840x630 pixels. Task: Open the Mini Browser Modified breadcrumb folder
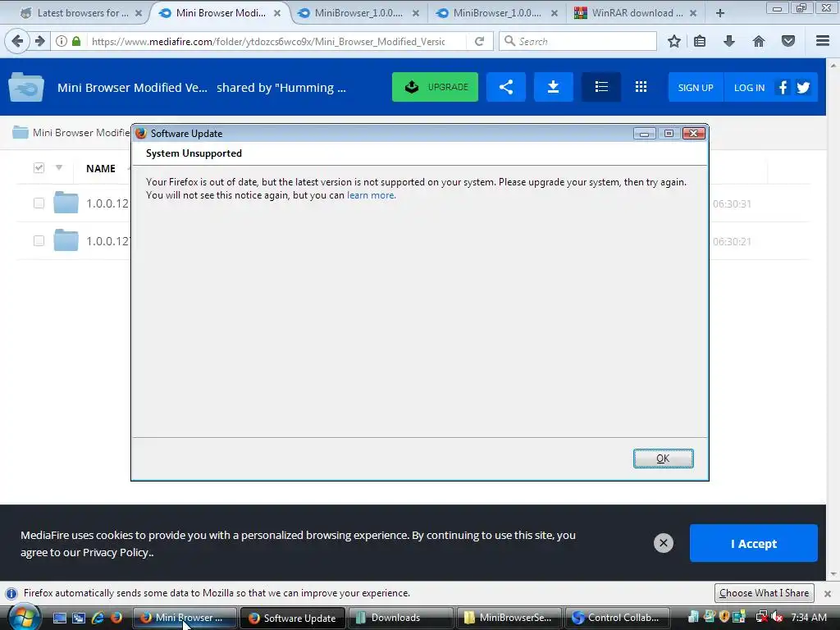71,132
